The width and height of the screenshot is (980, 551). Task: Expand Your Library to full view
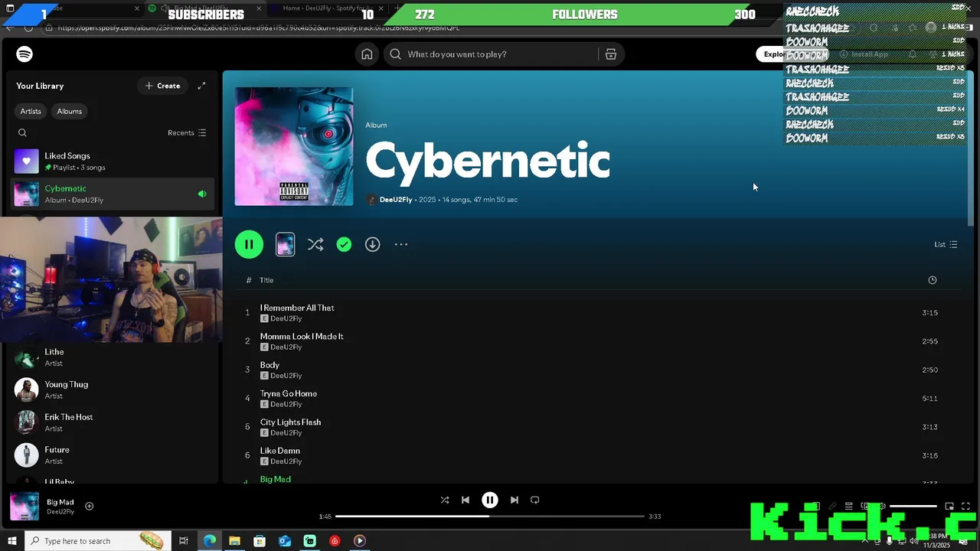click(201, 86)
